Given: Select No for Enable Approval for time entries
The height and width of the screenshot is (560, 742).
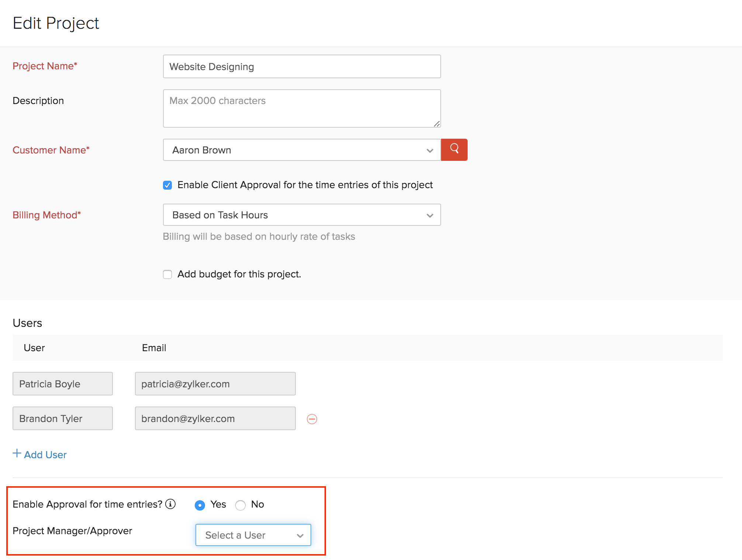Looking at the screenshot, I should pyautogui.click(x=240, y=505).
